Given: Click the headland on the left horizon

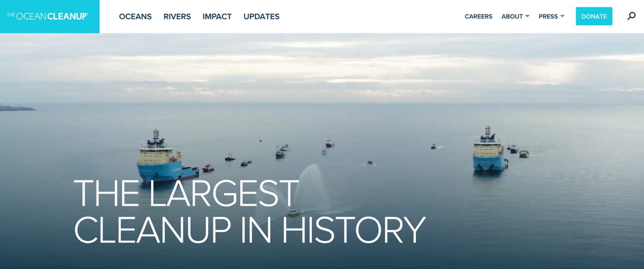Looking at the screenshot, I should (x=17, y=108).
